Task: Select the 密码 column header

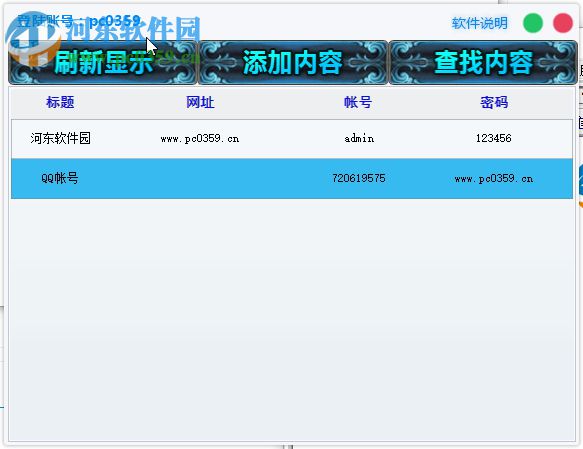Action: [x=494, y=102]
